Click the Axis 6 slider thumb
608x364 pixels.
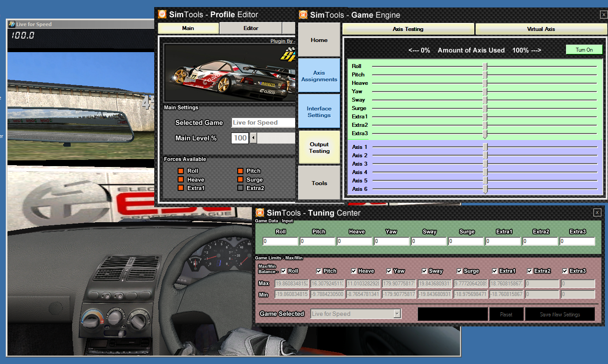(485, 189)
